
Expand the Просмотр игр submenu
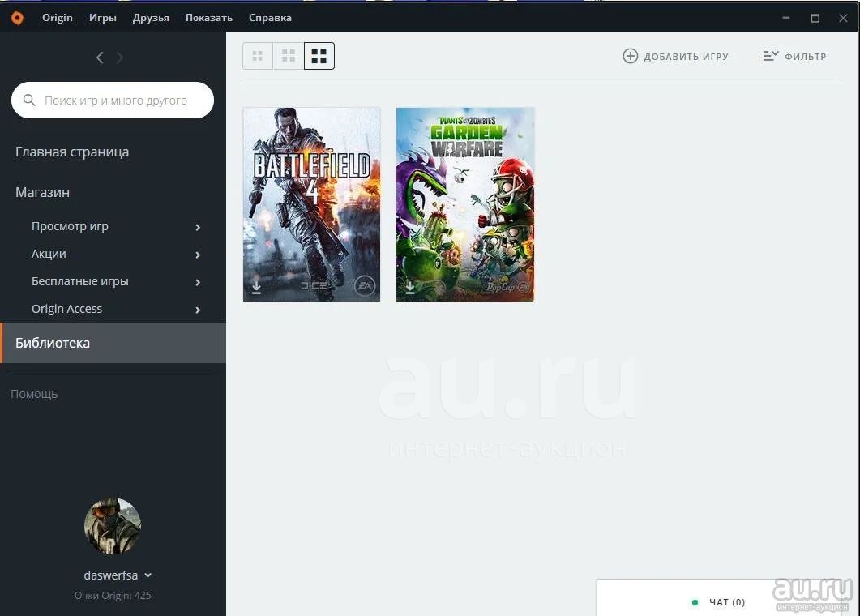click(x=198, y=227)
